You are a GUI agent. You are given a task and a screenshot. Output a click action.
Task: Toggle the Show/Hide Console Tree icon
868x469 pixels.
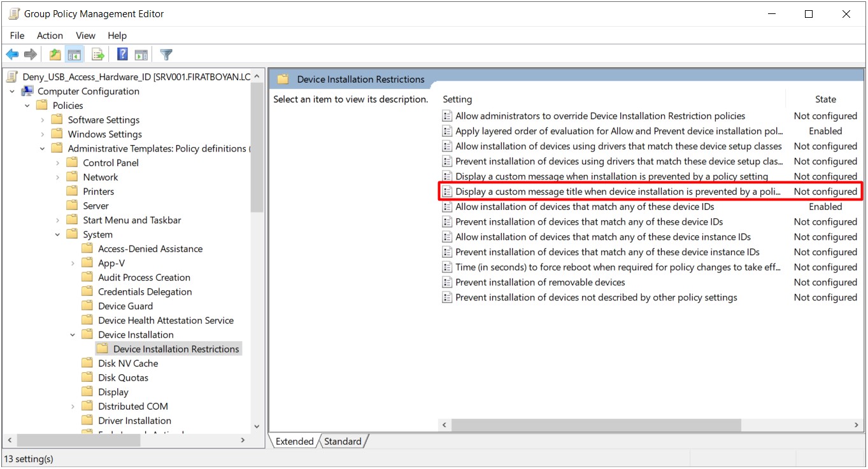click(75, 55)
